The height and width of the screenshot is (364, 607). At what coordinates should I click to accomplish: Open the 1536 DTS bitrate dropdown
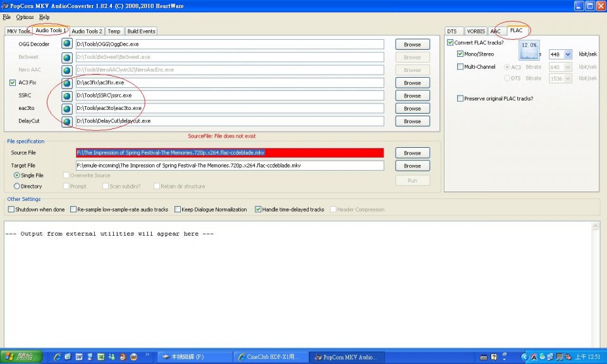coord(568,78)
